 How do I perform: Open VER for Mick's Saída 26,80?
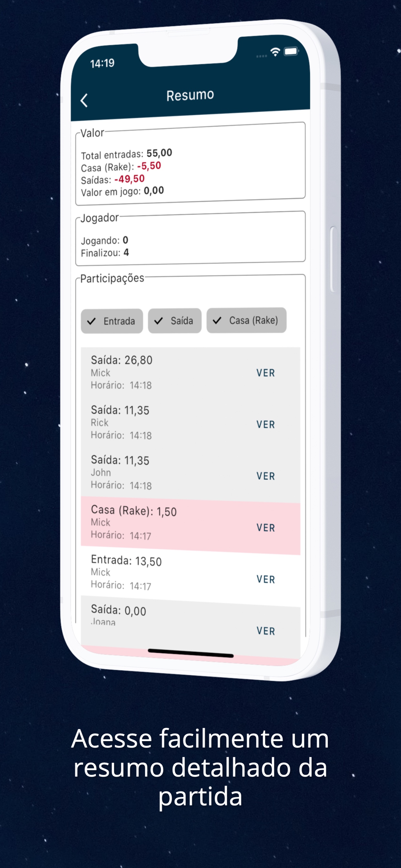265,373
